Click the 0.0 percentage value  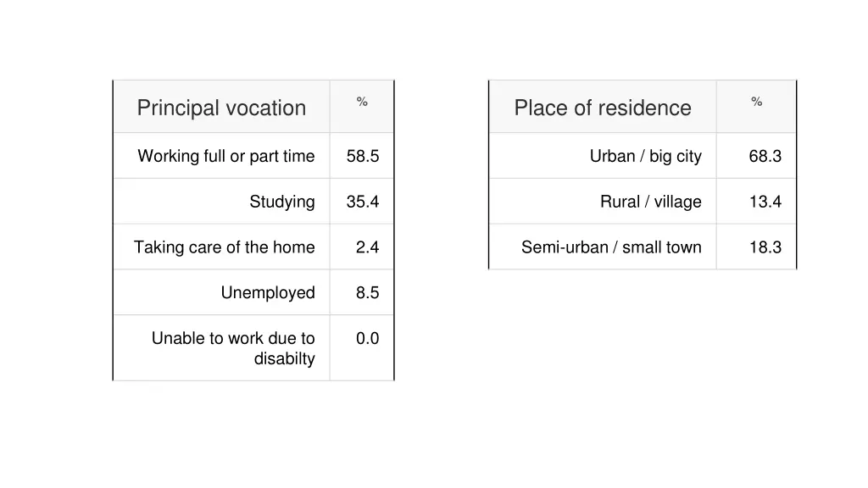[367, 338]
